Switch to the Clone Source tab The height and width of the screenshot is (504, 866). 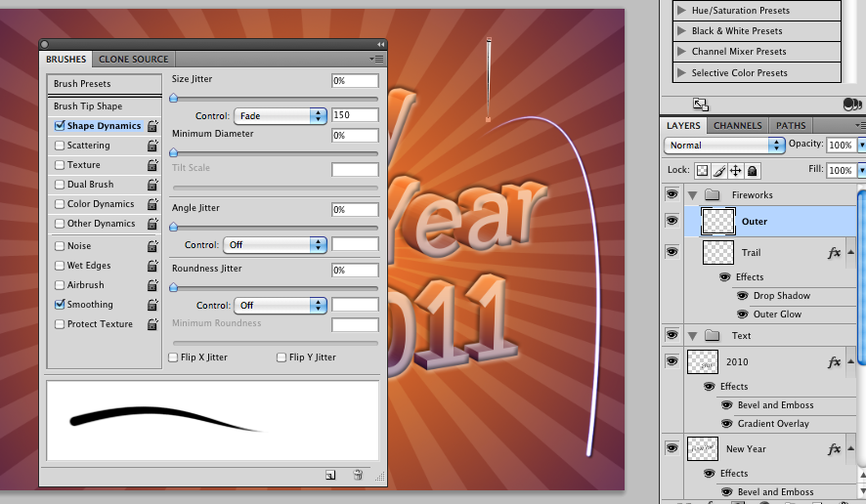coord(133,59)
